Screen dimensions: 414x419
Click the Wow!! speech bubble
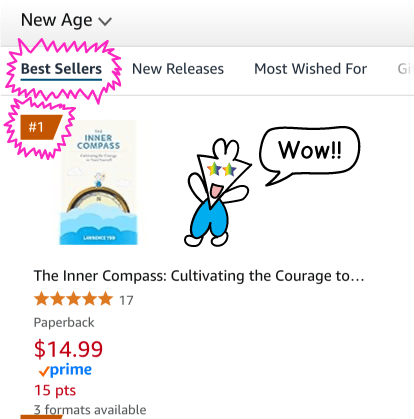[310, 155]
